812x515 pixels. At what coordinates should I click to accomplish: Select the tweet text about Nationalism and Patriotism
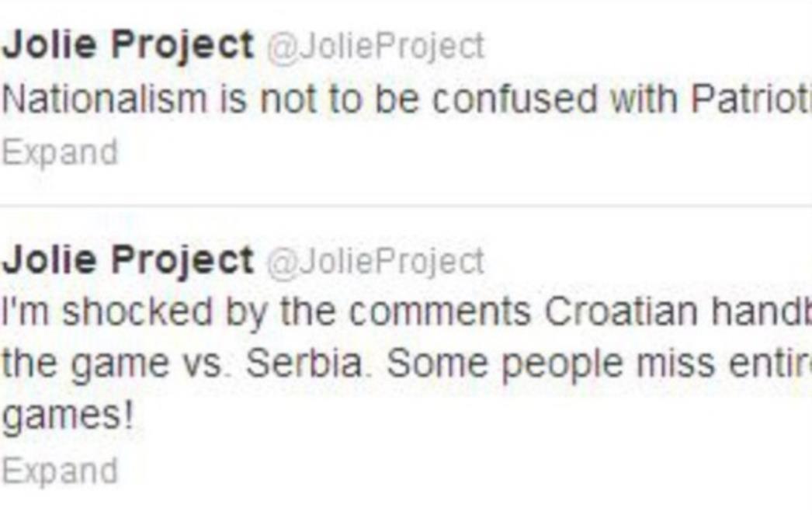[x=407, y=99]
